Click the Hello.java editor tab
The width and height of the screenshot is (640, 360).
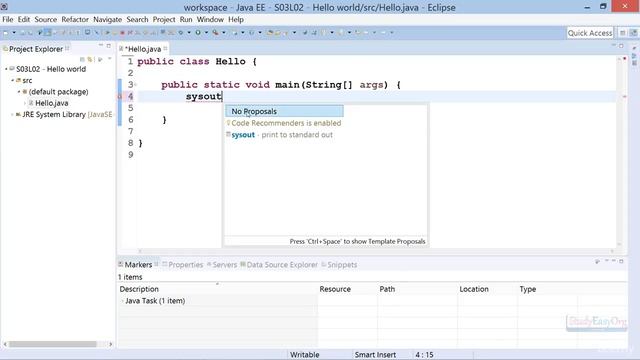click(x=142, y=49)
